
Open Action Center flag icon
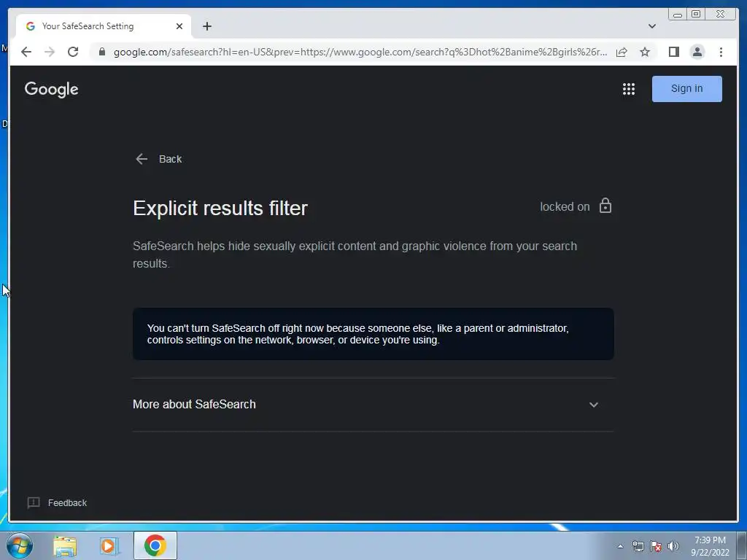click(656, 547)
